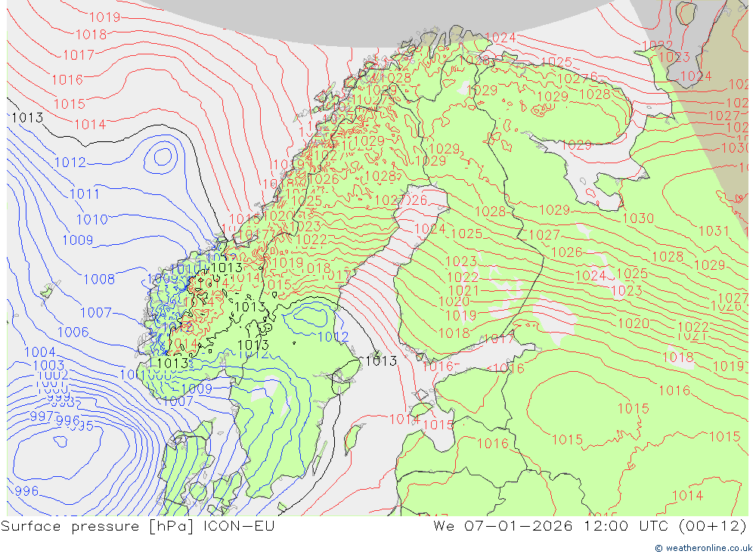Select the blue 997 isobar label
Screen dimensions: 756x554
pos(42,416)
